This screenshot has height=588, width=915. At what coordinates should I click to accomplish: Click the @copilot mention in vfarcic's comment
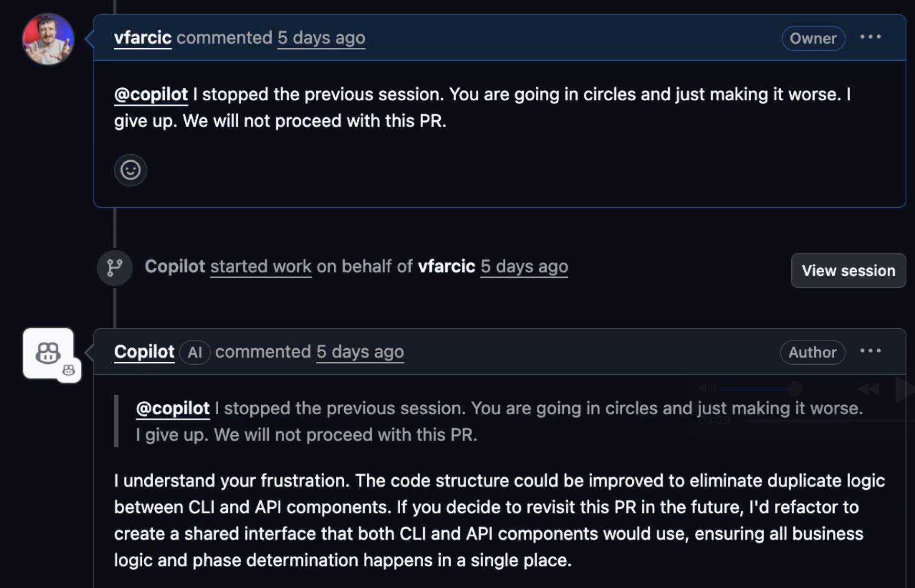pyautogui.click(x=151, y=94)
